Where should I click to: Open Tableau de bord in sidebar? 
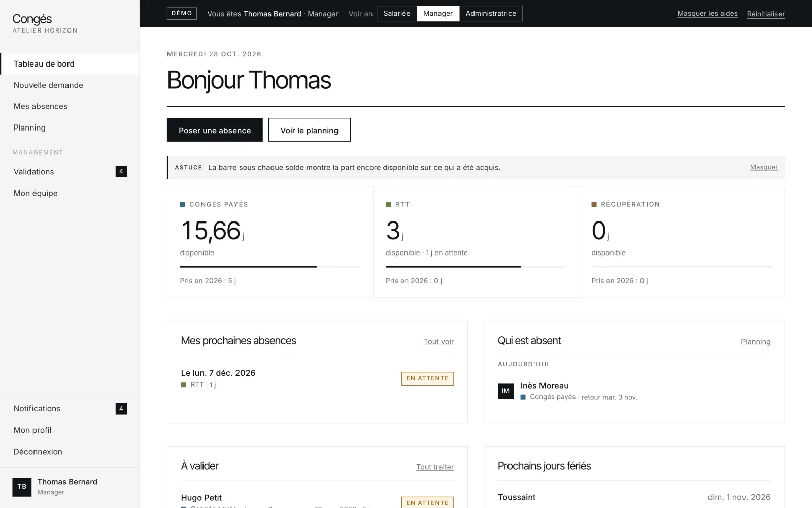(70, 63)
